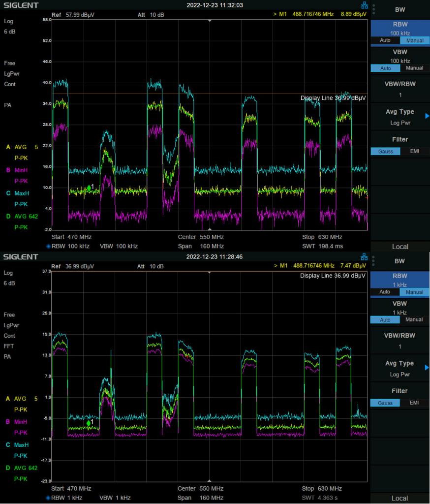Expand Avg Type arrow in bottom panel
Image resolution: width=430 pixels, height=504 pixels.
[427, 368]
